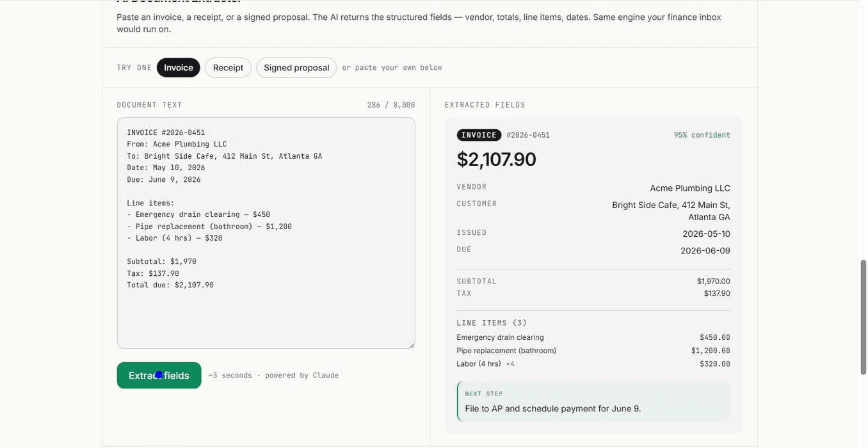
Task: Click the 'Subtotal: $1,970' line in textarea
Action: [161, 262]
